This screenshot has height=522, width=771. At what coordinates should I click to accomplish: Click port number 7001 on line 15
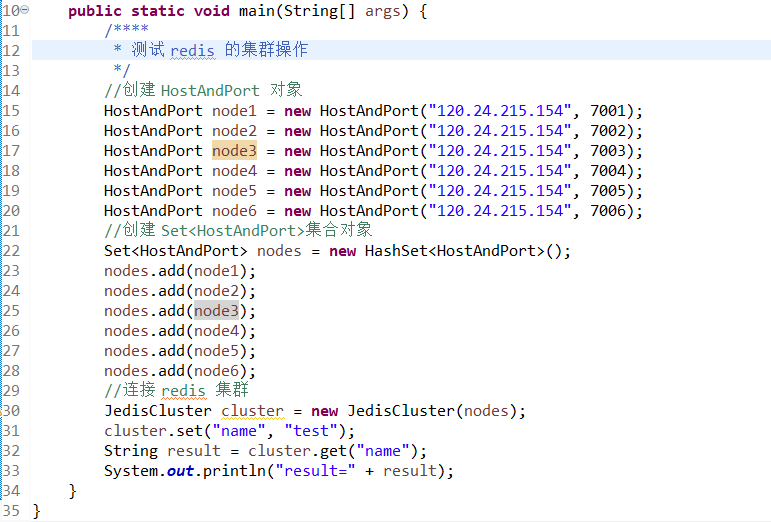click(608, 111)
